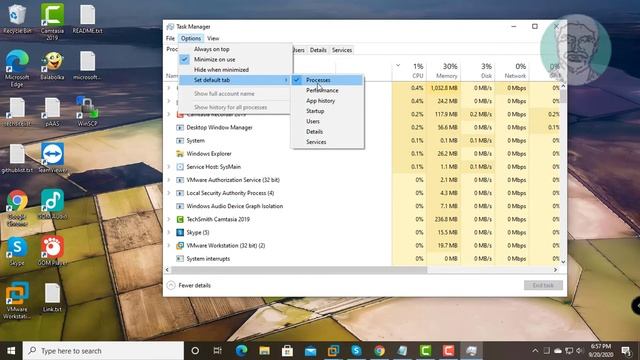Choose Services as default tab
640x360 pixels.
pyautogui.click(x=327, y=142)
